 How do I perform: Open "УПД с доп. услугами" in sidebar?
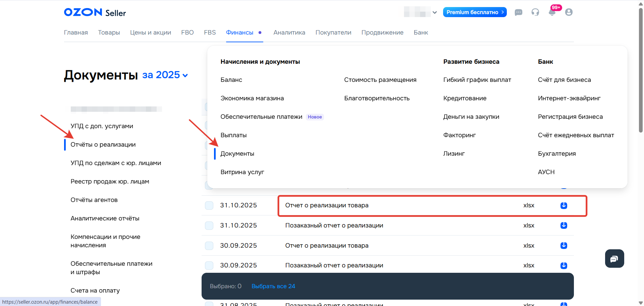coord(102,126)
